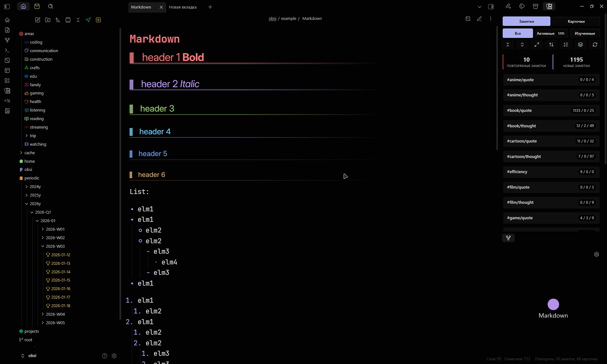This screenshot has width=607, height=364.
Task: Click the auto-reveal stacked layout explorer icon
Action: [68, 20]
